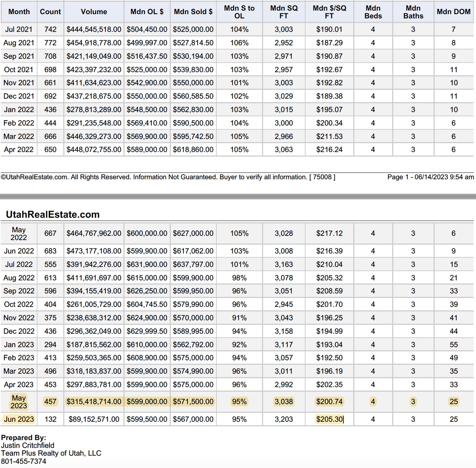Screen dimensions: 476x468
Task: Select the May 2022 month cell
Action: pos(19,234)
